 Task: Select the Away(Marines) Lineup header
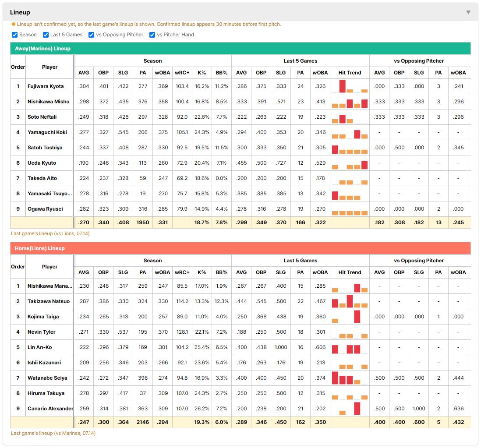[x=240, y=49]
